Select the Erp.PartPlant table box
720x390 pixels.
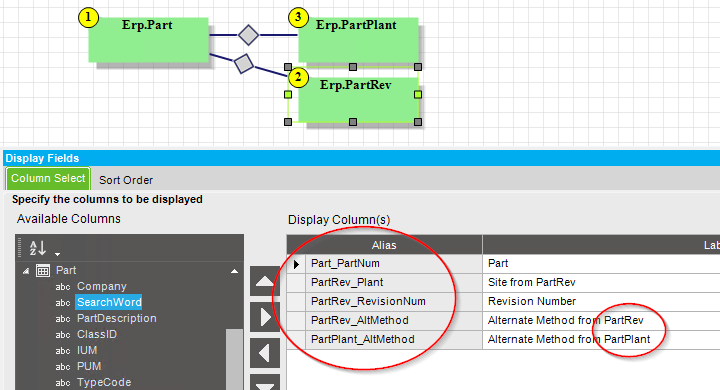358,40
